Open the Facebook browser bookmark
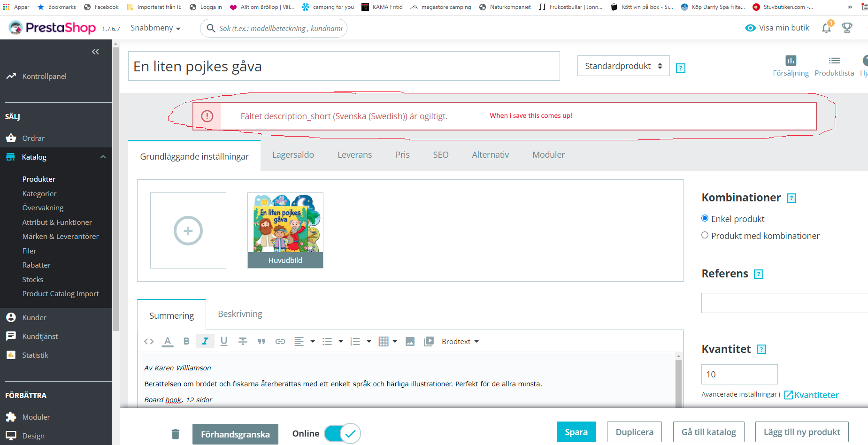The width and height of the screenshot is (868, 445). pyautogui.click(x=101, y=7)
